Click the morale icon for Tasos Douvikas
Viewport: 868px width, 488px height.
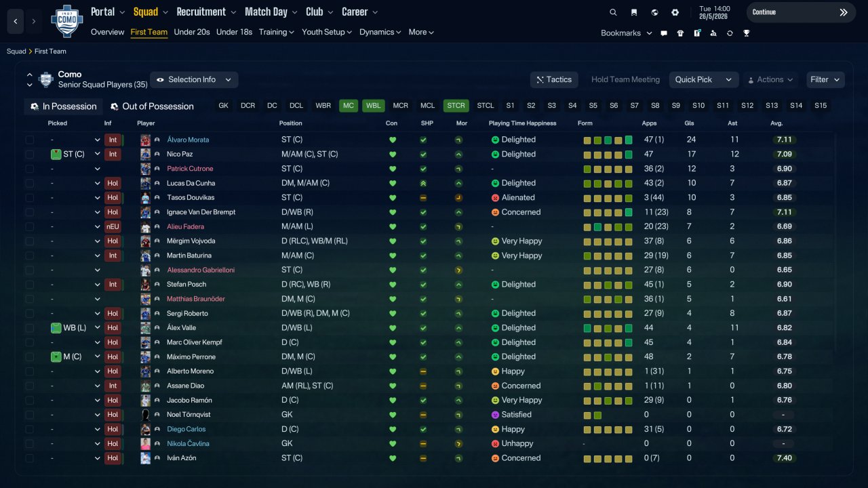459,198
